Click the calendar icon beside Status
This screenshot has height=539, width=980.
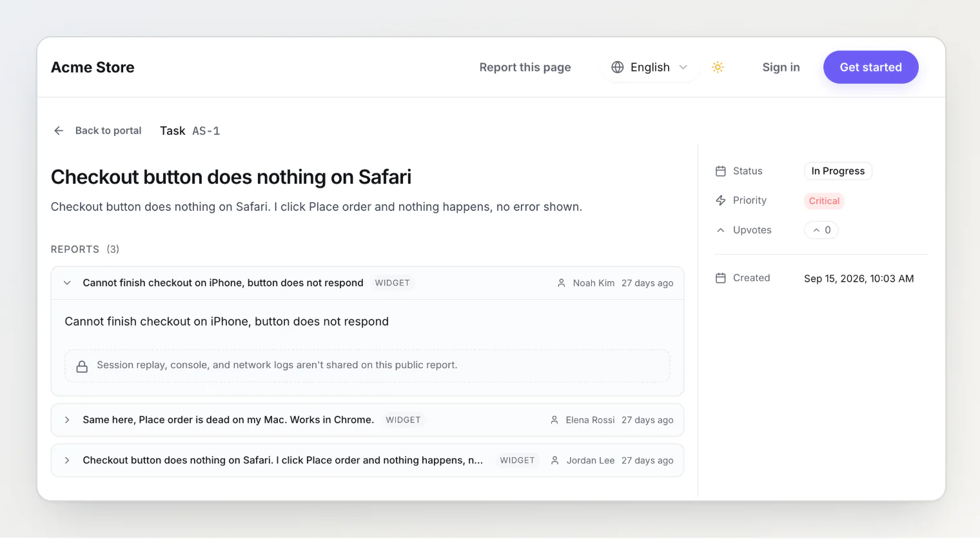pos(721,171)
